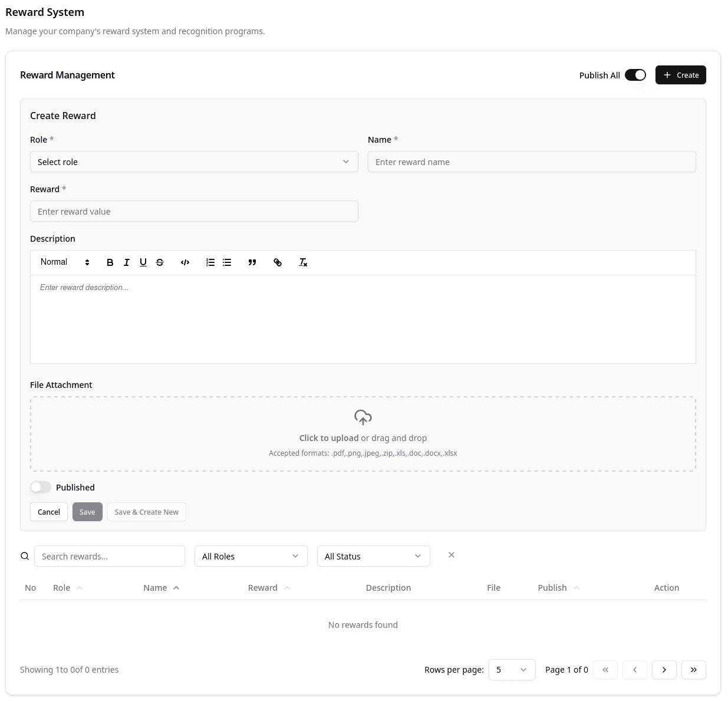Go to previous page of rewards

tap(635, 670)
